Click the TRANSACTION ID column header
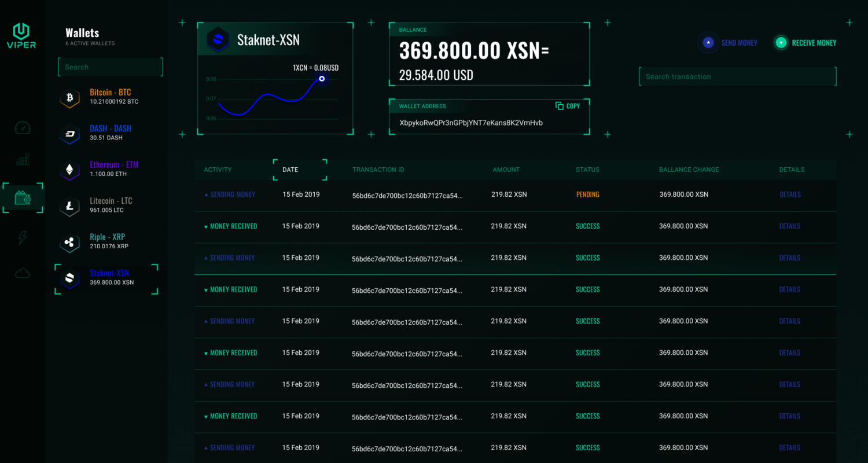 (x=378, y=170)
